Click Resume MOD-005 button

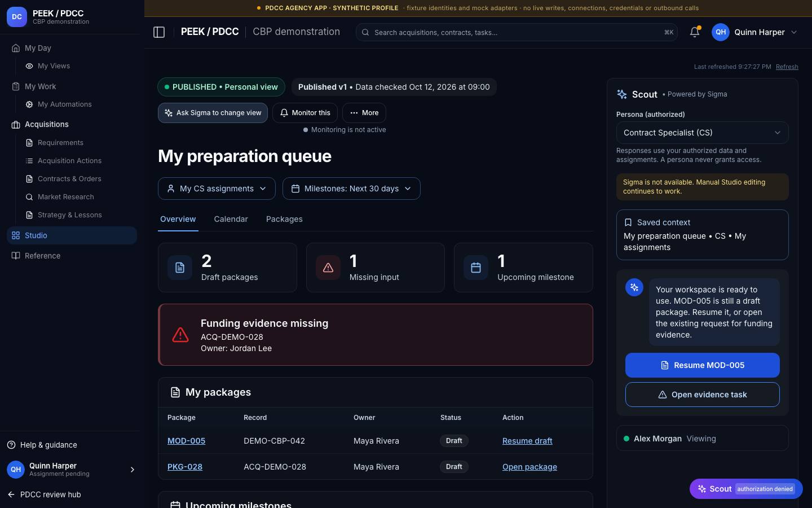click(x=702, y=365)
